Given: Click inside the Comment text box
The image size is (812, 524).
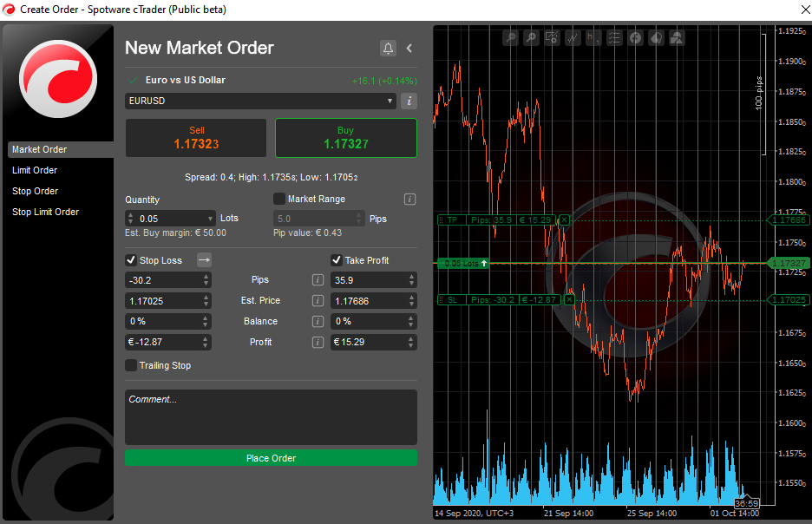Looking at the screenshot, I should [271, 417].
